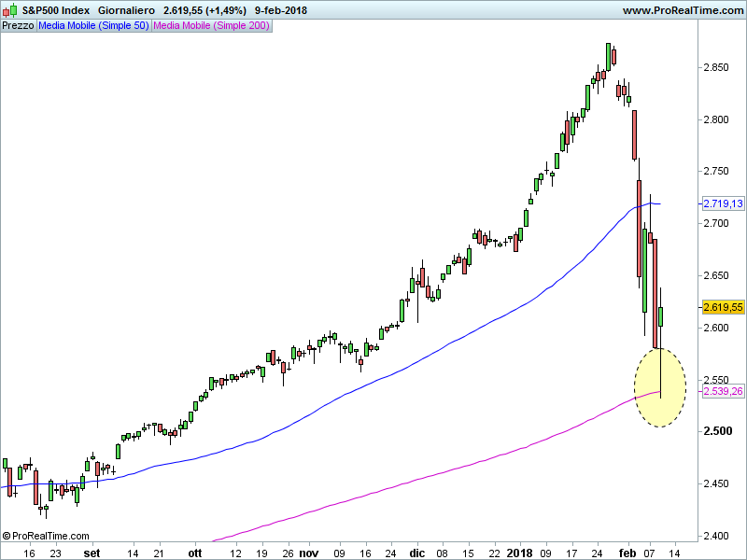Click the 2.450 price axis label
Image resolution: width=747 pixels, height=560 pixels.
pyautogui.click(x=716, y=483)
